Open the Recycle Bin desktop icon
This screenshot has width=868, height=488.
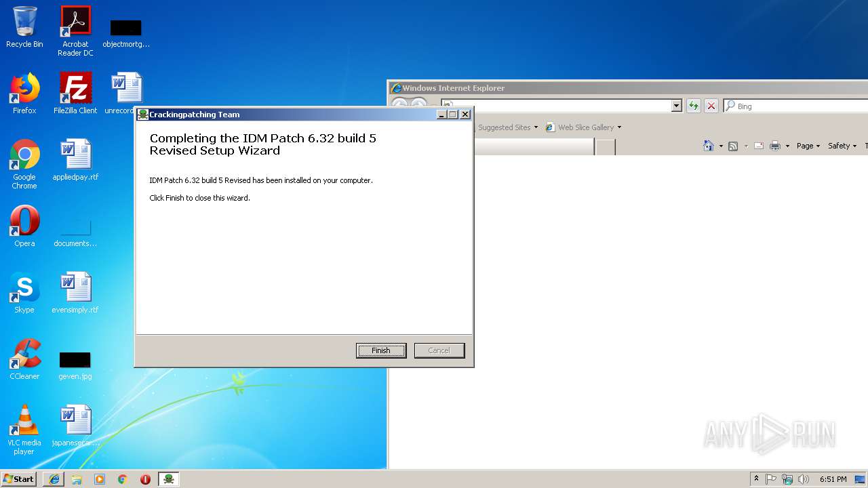[x=24, y=28]
